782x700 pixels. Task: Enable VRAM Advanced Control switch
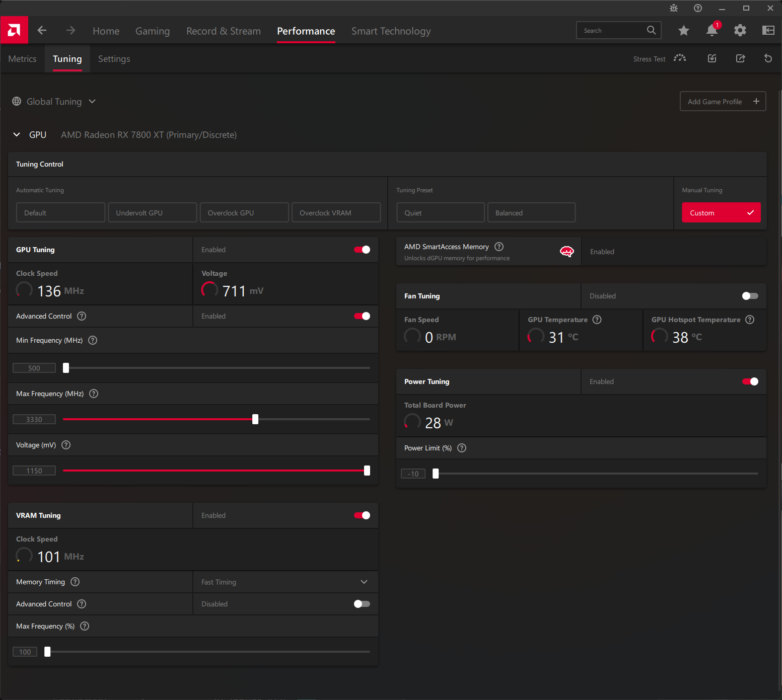click(x=362, y=604)
